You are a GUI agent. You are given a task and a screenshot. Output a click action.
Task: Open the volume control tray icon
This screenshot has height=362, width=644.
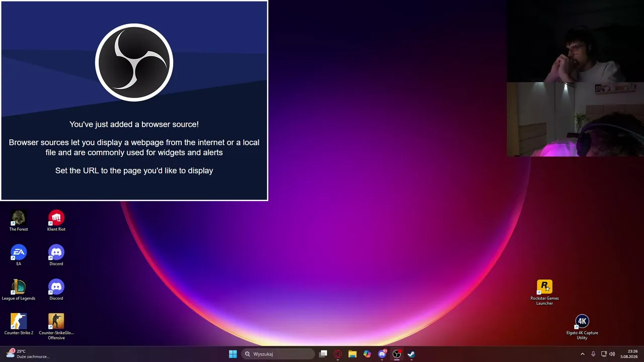pyautogui.click(x=612, y=354)
